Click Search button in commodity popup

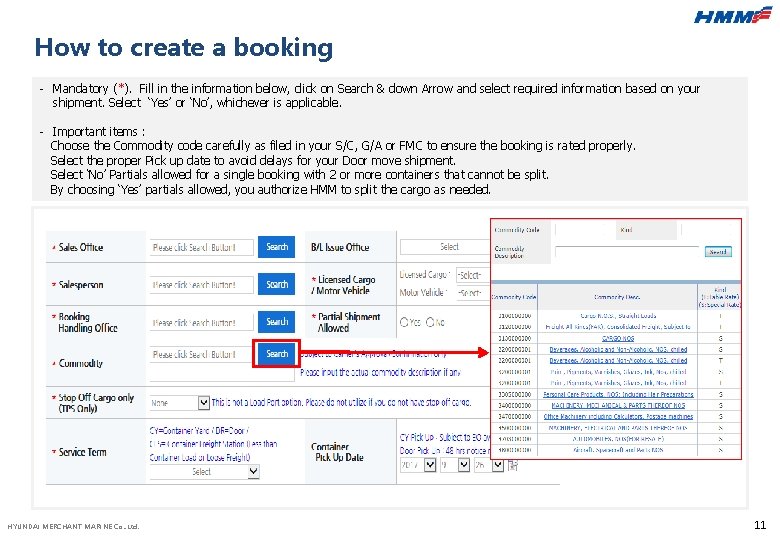click(718, 252)
